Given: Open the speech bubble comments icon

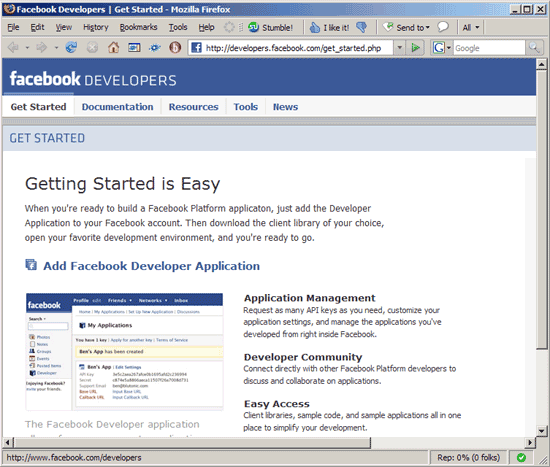Looking at the screenshot, I should pyautogui.click(x=443, y=27).
